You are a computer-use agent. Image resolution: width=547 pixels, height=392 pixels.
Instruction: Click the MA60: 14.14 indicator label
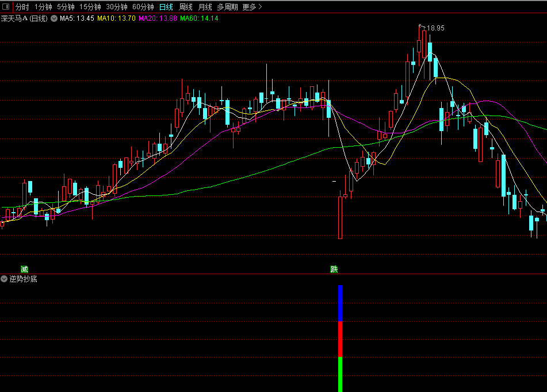coord(199,18)
